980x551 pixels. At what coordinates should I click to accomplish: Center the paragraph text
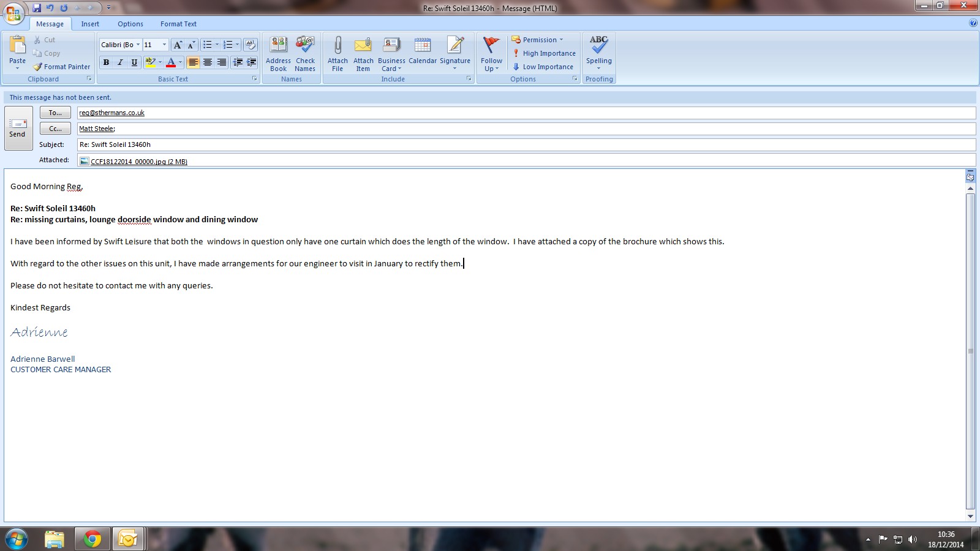tap(208, 62)
